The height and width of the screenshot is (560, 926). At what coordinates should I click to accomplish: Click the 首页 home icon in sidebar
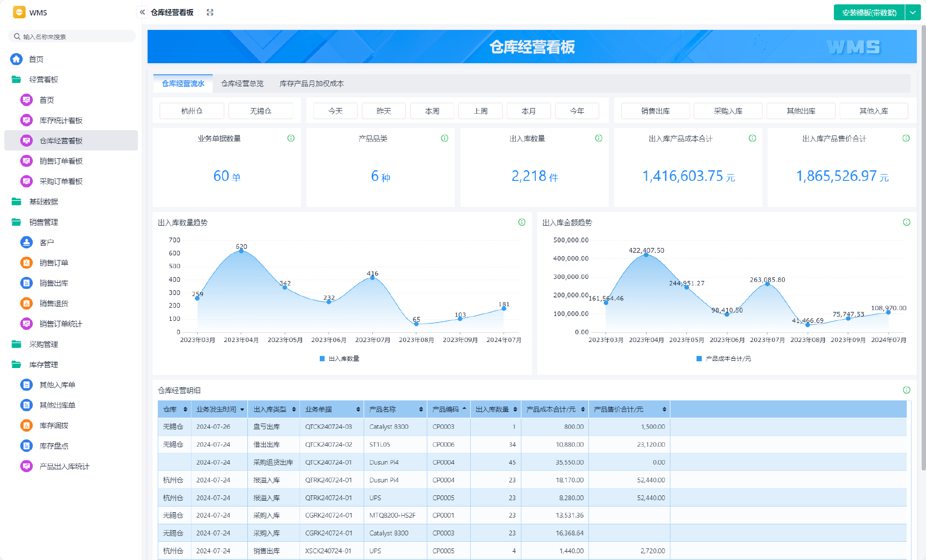pos(16,59)
